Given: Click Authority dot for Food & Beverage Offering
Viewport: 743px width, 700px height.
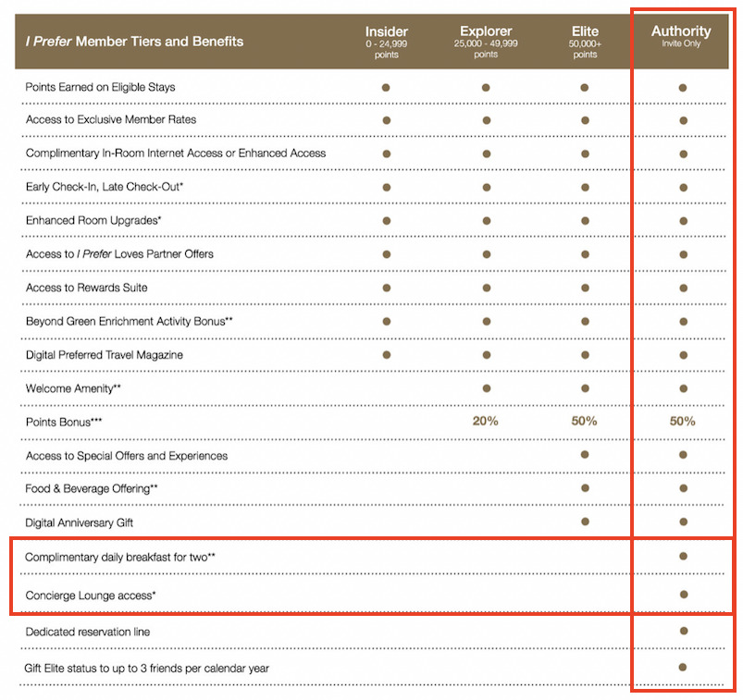Looking at the screenshot, I should click(683, 488).
